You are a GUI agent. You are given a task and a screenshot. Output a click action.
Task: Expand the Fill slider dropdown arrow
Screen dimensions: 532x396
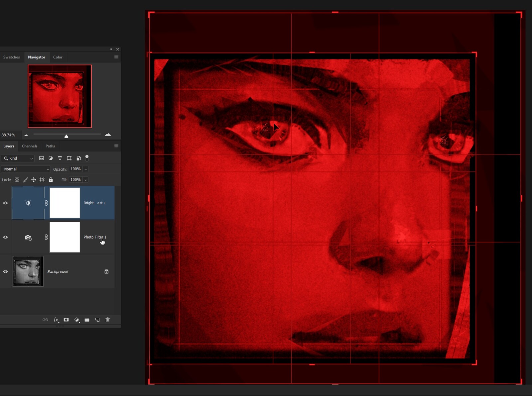point(85,180)
